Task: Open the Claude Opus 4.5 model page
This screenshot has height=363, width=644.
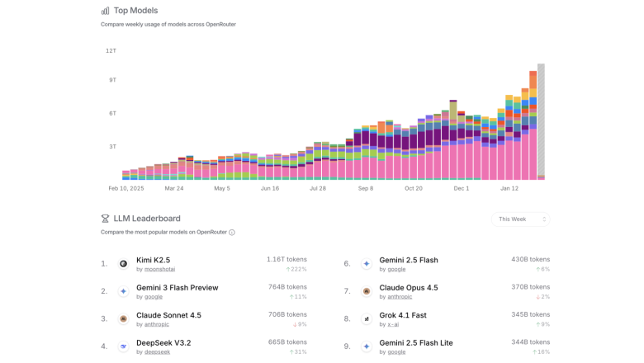Action: click(x=408, y=288)
